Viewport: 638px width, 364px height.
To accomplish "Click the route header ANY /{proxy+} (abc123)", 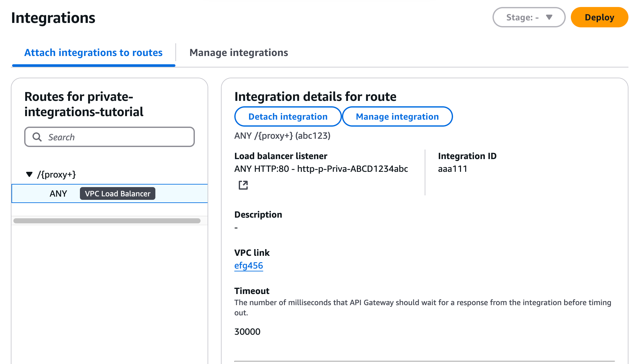I will [x=282, y=136].
